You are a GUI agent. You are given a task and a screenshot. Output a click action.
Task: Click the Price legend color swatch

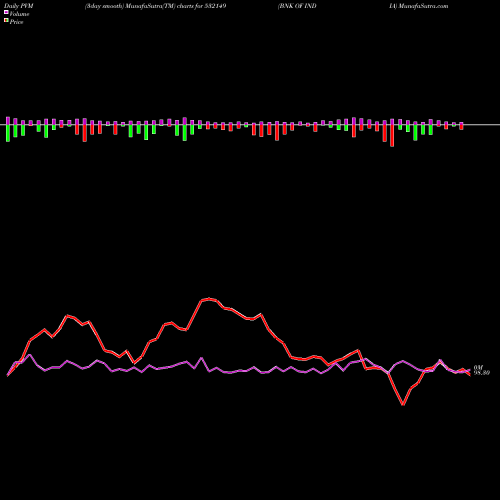click(x=6, y=21)
